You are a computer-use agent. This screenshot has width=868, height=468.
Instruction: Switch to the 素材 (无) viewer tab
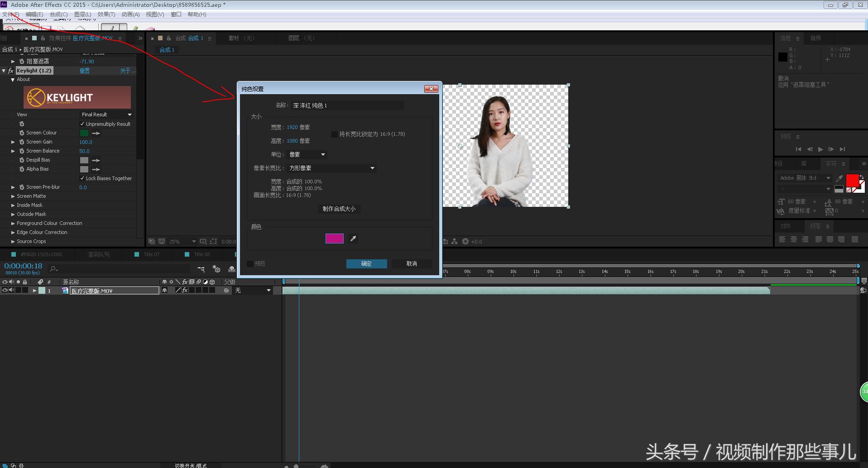242,38
